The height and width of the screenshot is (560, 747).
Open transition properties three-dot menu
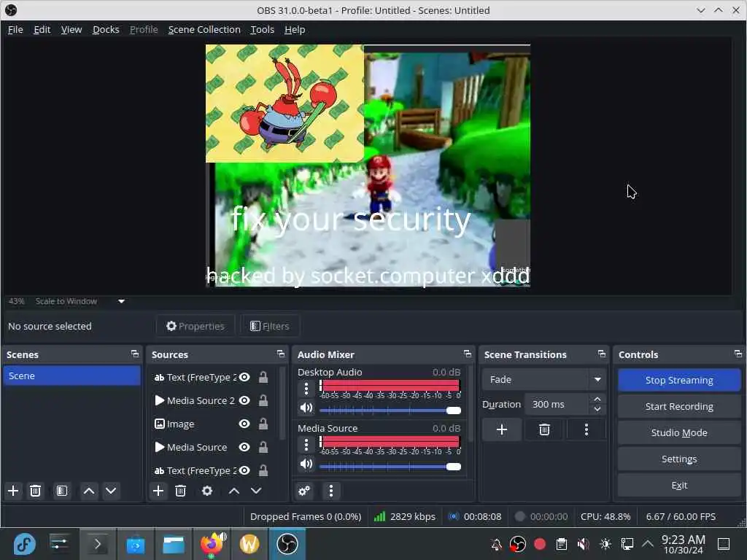tap(587, 429)
